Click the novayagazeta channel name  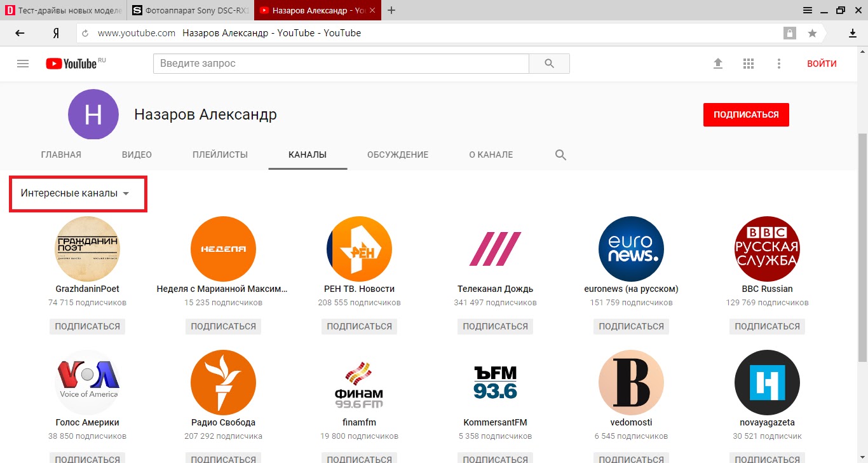tap(767, 422)
